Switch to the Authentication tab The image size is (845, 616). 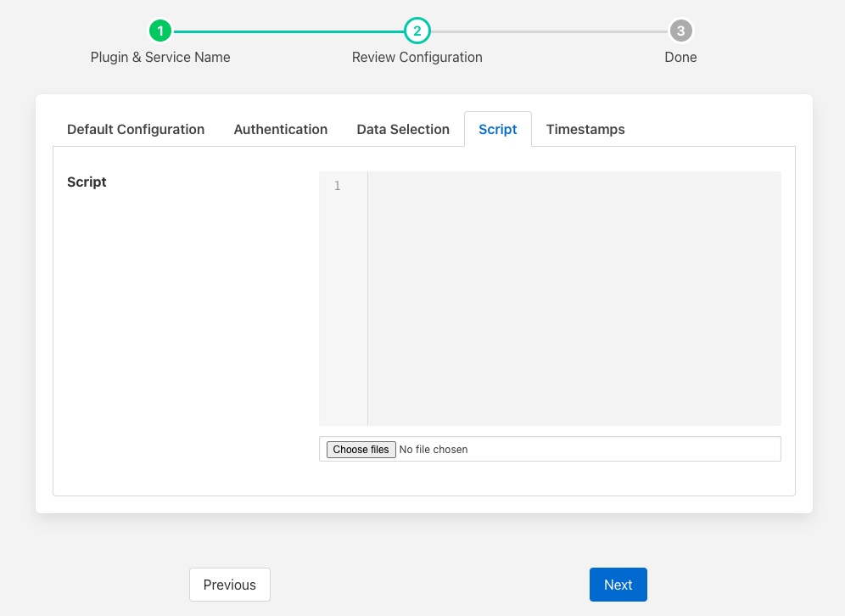(280, 130)
